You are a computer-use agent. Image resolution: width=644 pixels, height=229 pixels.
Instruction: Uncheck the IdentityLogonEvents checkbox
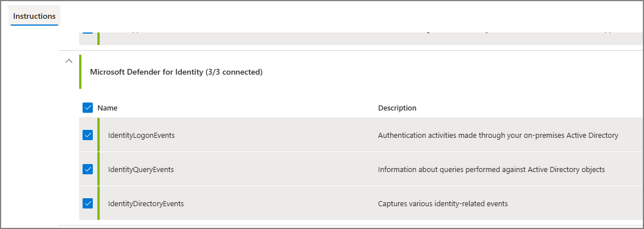pyautogui.click(x=88, y=135)
